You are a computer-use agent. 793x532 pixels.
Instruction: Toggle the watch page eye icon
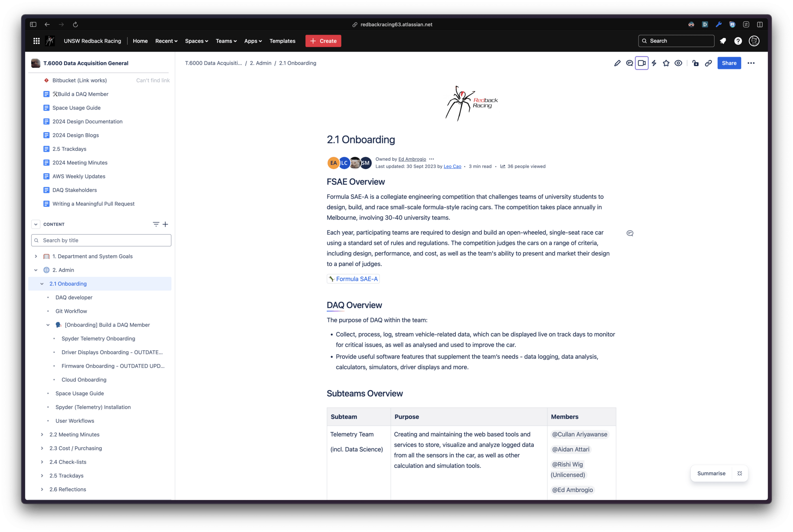(678, 63)
